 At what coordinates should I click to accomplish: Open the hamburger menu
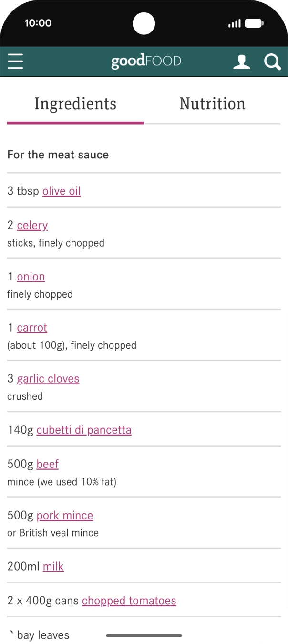15,62
